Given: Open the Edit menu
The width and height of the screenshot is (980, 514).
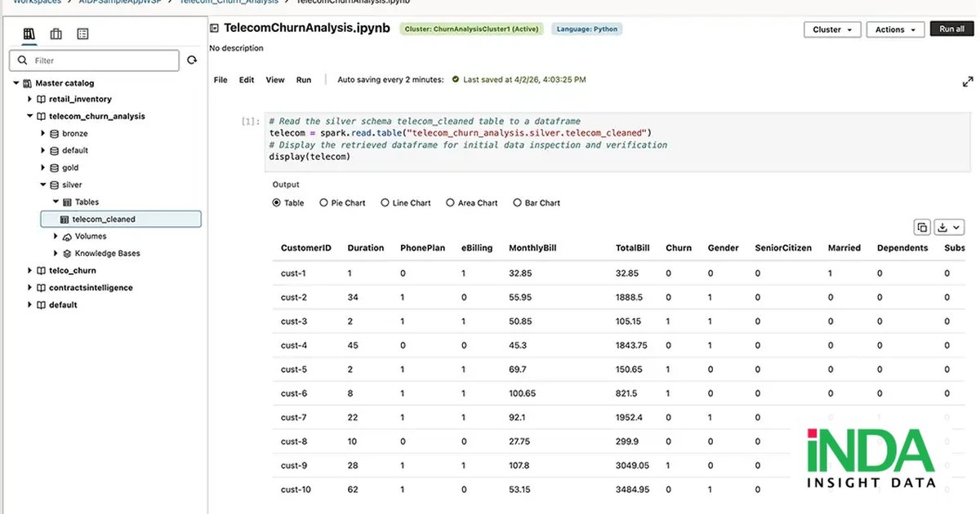Looking at the screenshot, I should 247,80.
